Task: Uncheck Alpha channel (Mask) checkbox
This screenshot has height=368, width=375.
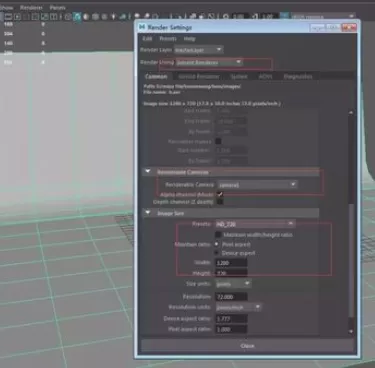Action: (220, 194)
